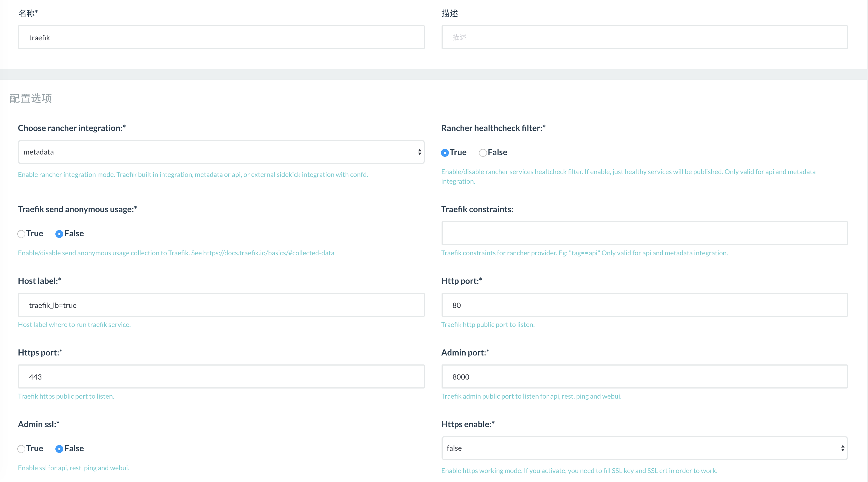
Task: Click the Host label input field
Action: [221, 305]
